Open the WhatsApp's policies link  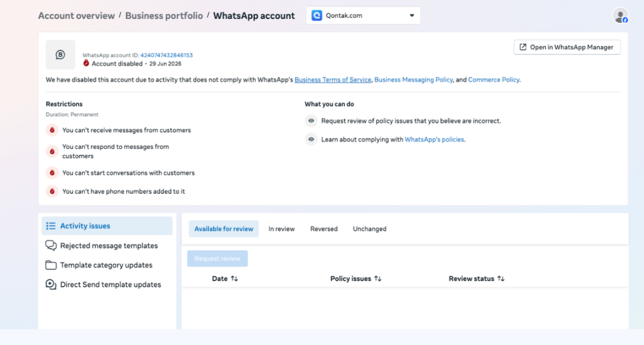[x=434, y=140]
